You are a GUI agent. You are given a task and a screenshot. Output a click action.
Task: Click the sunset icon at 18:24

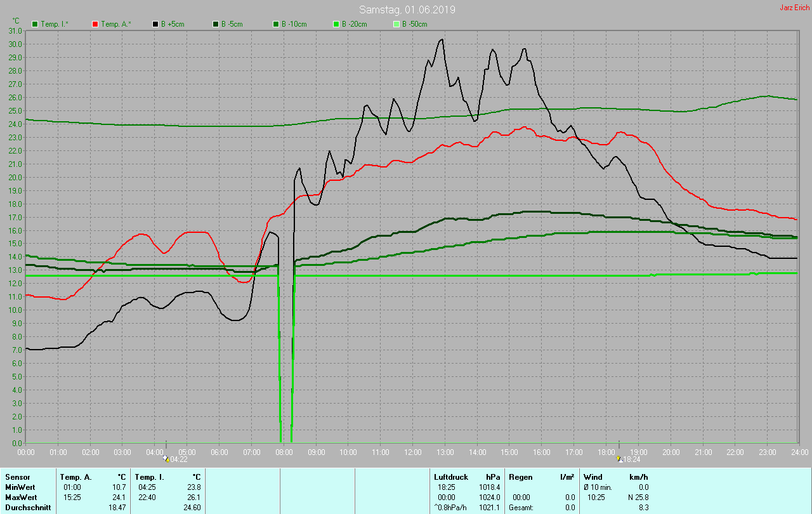(619, 459)
